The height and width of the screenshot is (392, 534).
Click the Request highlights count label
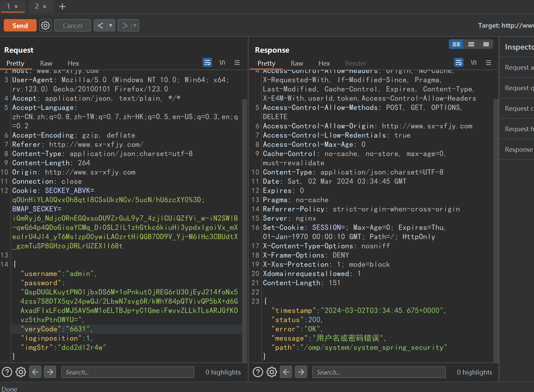223,372
